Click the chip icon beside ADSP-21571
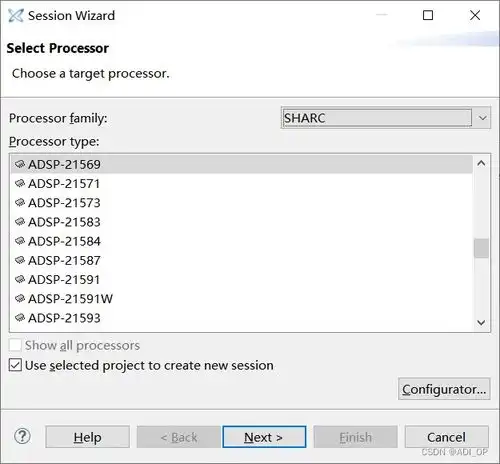This screenshot has width=500, height=464. [x=20, y=183]
